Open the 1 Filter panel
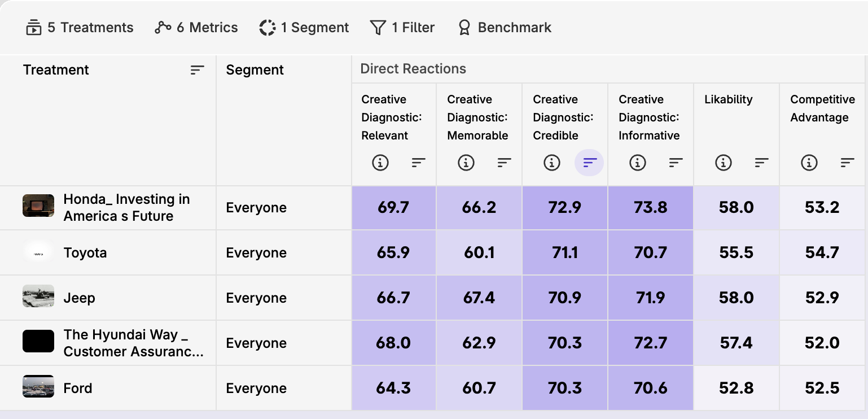The width and height of the screenshot is (868, 419). click(x=402, y=28)
